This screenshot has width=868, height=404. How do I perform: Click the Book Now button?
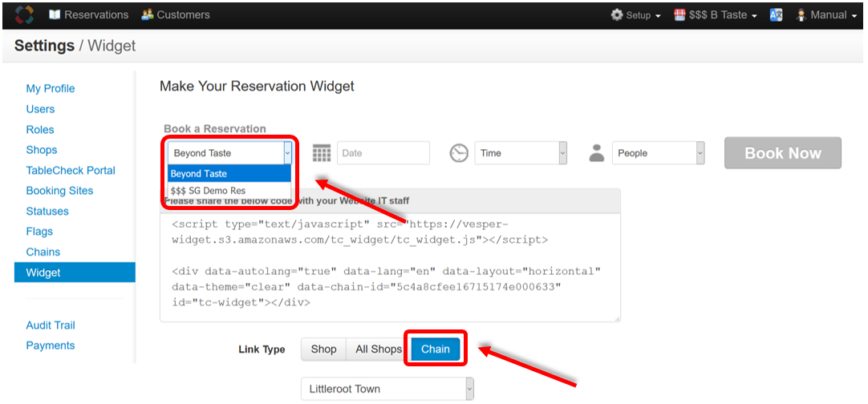pyautogui.click(x=783, y=153)
